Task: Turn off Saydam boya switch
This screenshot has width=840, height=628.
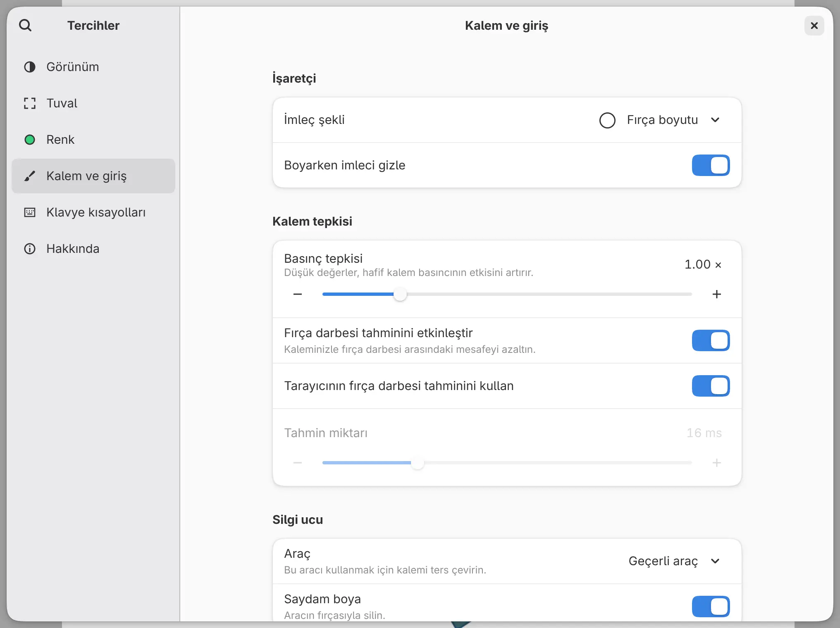Action: 711,607
